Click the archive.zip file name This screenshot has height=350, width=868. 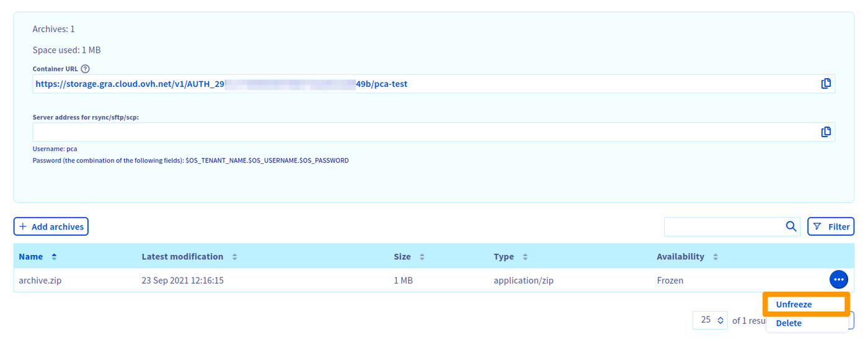click(x=40, y=280)
